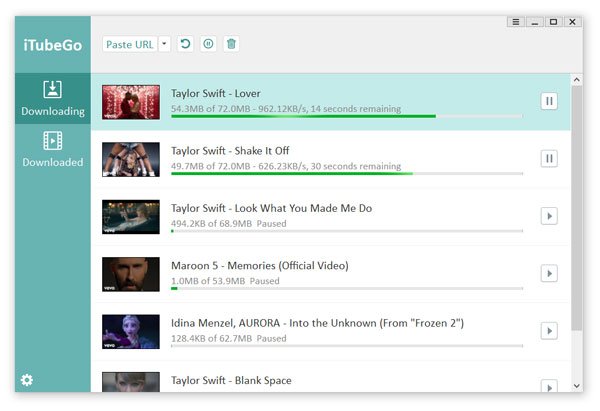Select the title 'Taylor Swift - Lover'

coord(215,93)
